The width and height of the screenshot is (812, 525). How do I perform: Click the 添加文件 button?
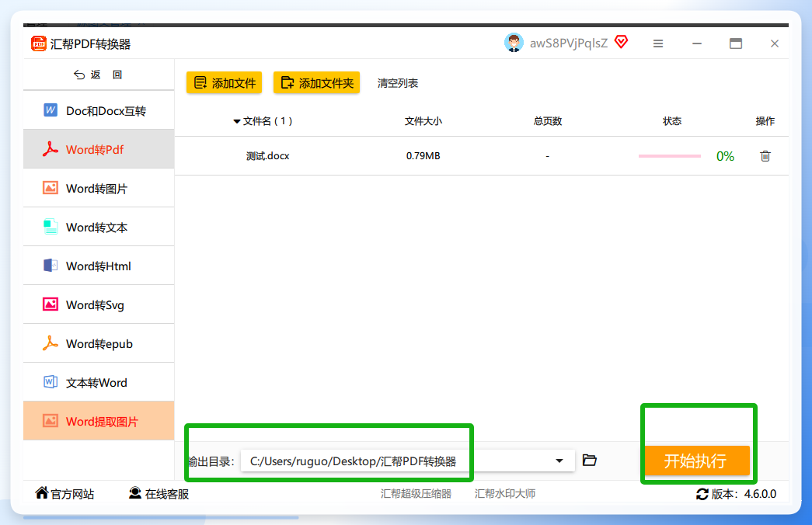point(225,83)
